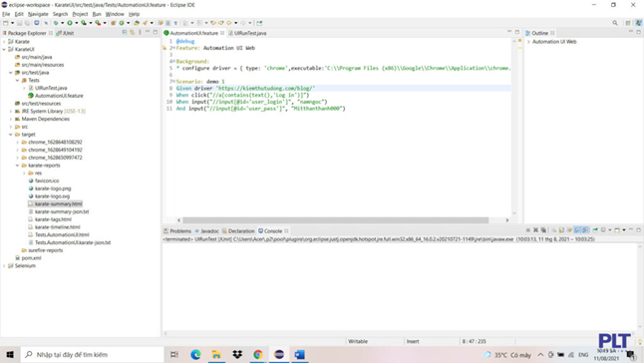This screenshot has width=644, height=363.
Task: Open Microsoft Edge from taskbar
Action: click(195, 354)
